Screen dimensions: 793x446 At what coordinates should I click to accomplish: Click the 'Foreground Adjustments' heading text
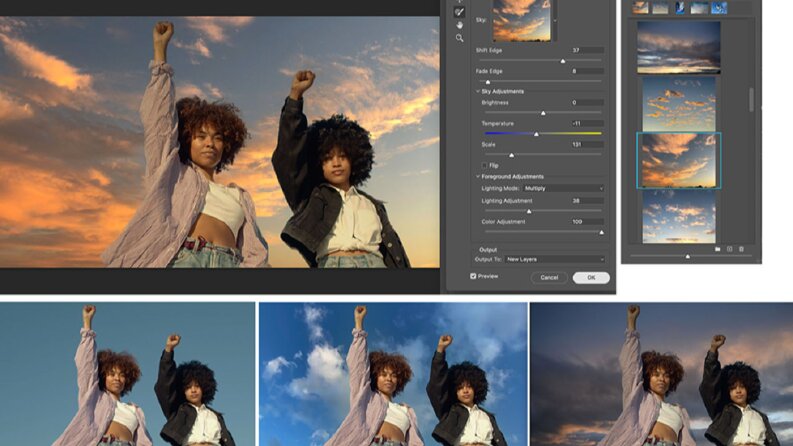click(x=512, y=176)
